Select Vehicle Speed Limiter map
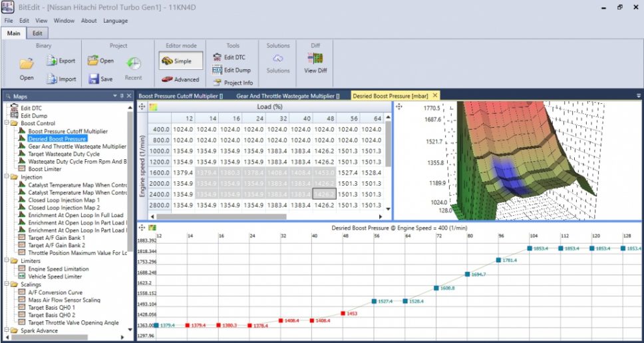644x343 pixels. (55, 276)
